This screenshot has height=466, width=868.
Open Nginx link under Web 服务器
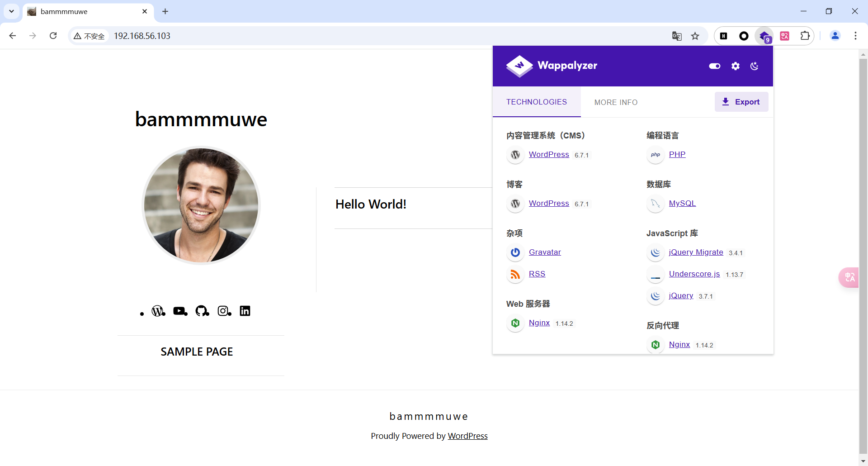[539, 323]
